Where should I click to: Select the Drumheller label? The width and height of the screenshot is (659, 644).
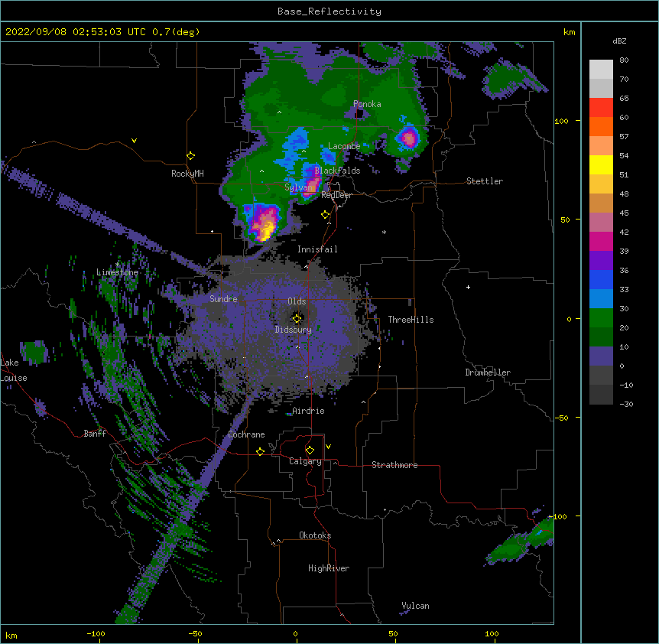click(x=488, y=372)
